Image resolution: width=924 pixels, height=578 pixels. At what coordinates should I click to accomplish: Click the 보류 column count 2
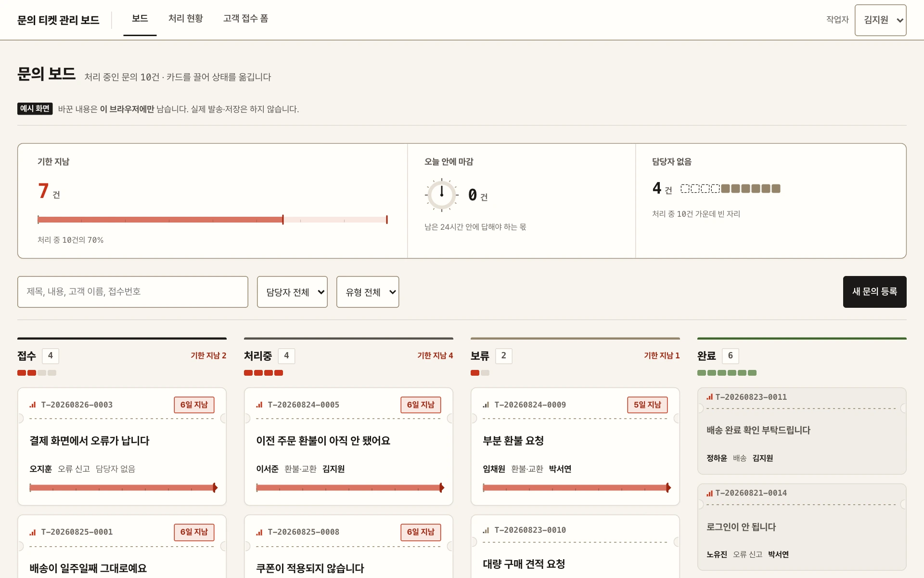[x=504, y=356]
